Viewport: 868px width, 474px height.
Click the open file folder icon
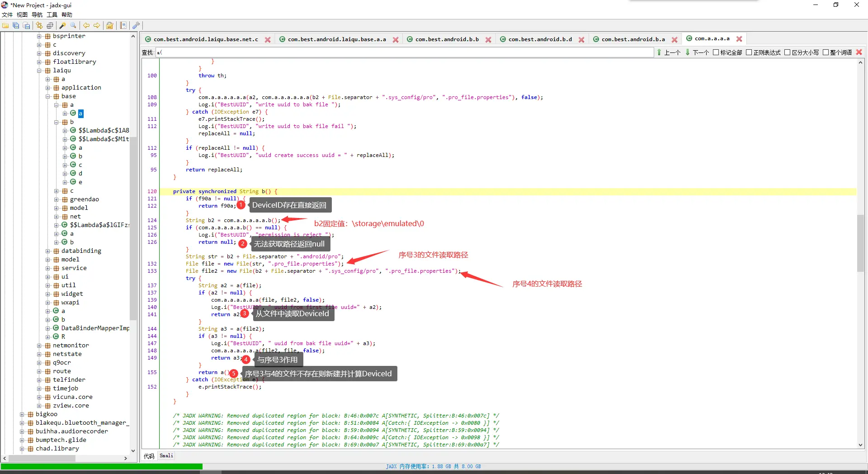(x=5, y=26)
